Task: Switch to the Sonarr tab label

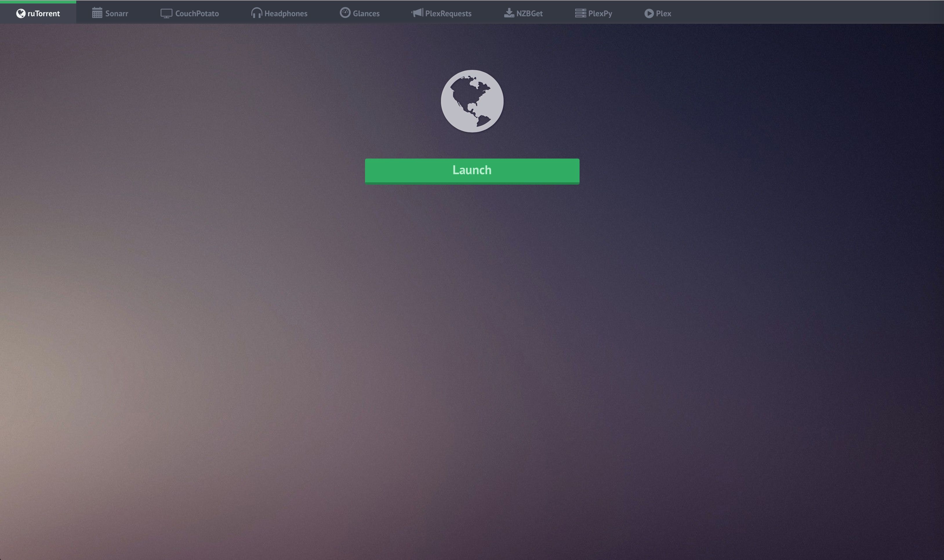Action: (x=117, y=14)
